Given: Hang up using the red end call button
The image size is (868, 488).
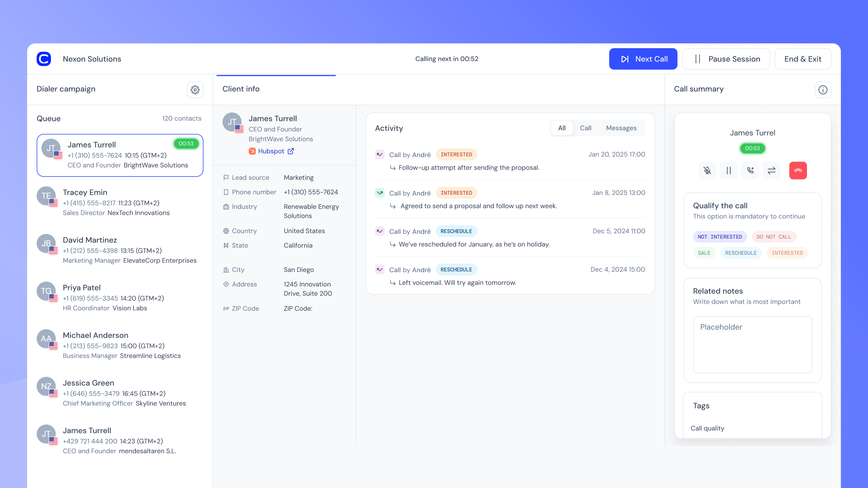Looking at the screenshot, I should [797, 171].
